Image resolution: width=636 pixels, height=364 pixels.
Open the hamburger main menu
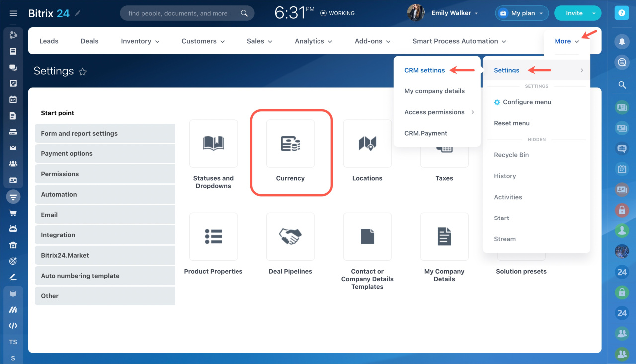13,13
